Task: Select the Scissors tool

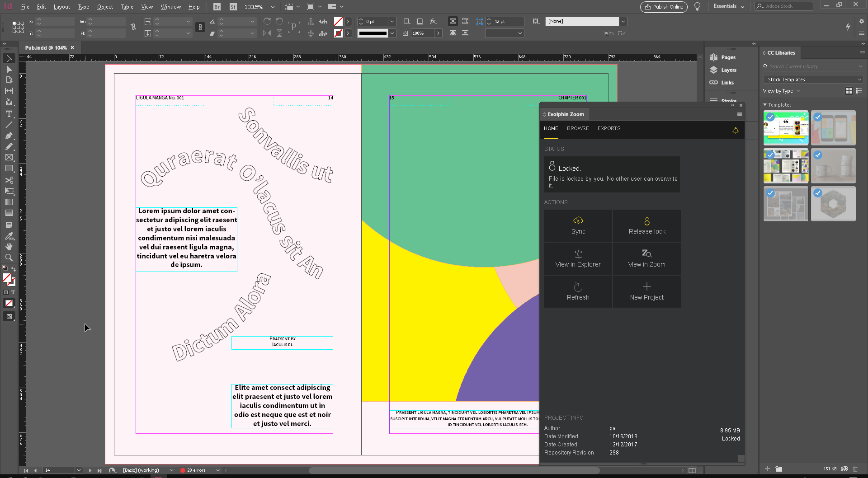Action: click(x=9, y=180)
